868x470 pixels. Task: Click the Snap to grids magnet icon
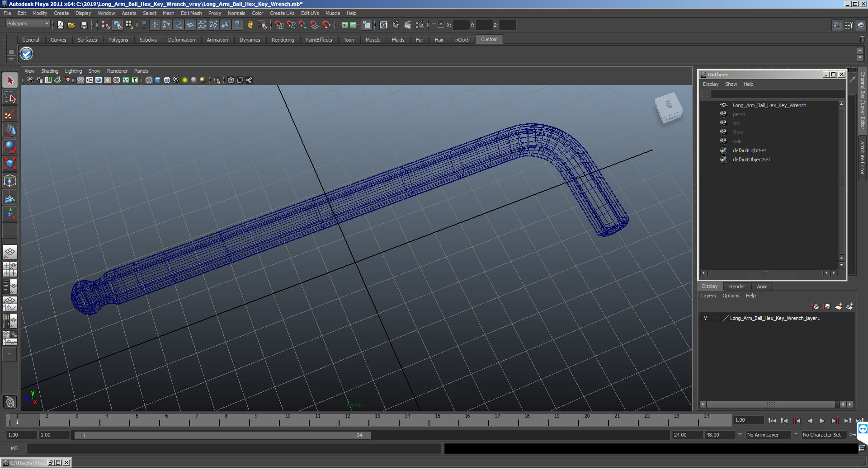pyautogui.click(x=279, y=25)
